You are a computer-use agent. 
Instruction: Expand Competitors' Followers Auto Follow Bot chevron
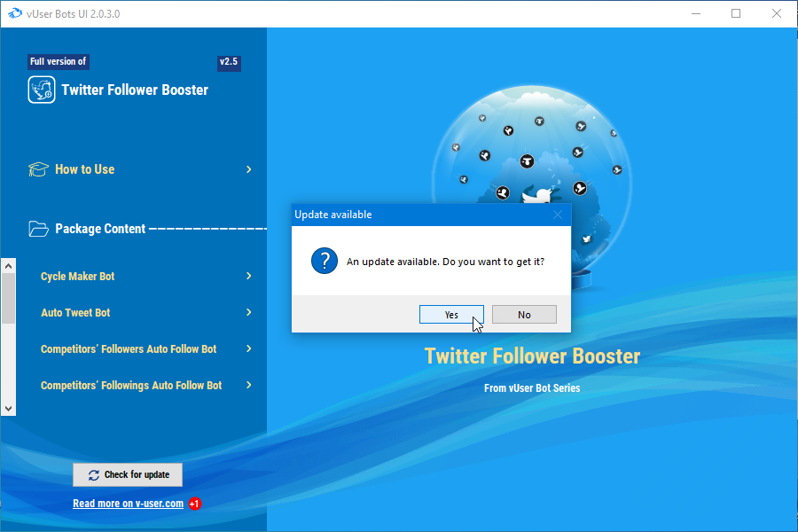coord(249,348)
